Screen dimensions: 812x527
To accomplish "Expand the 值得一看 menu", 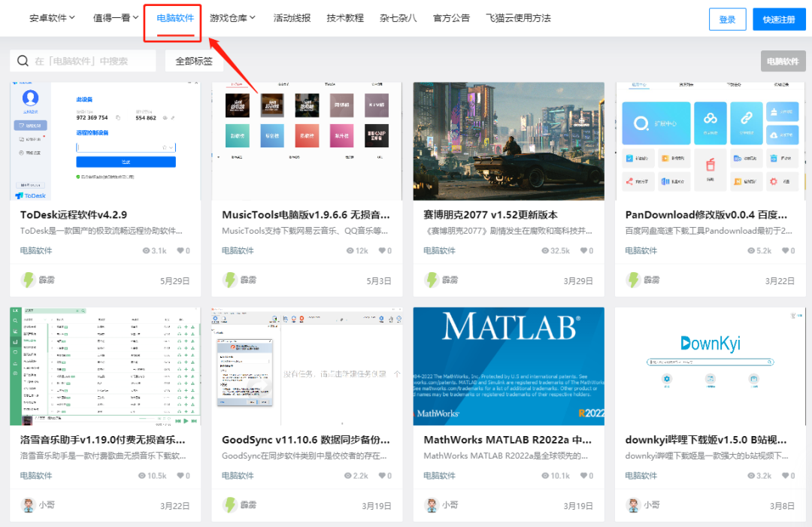I will pos(116,18).
